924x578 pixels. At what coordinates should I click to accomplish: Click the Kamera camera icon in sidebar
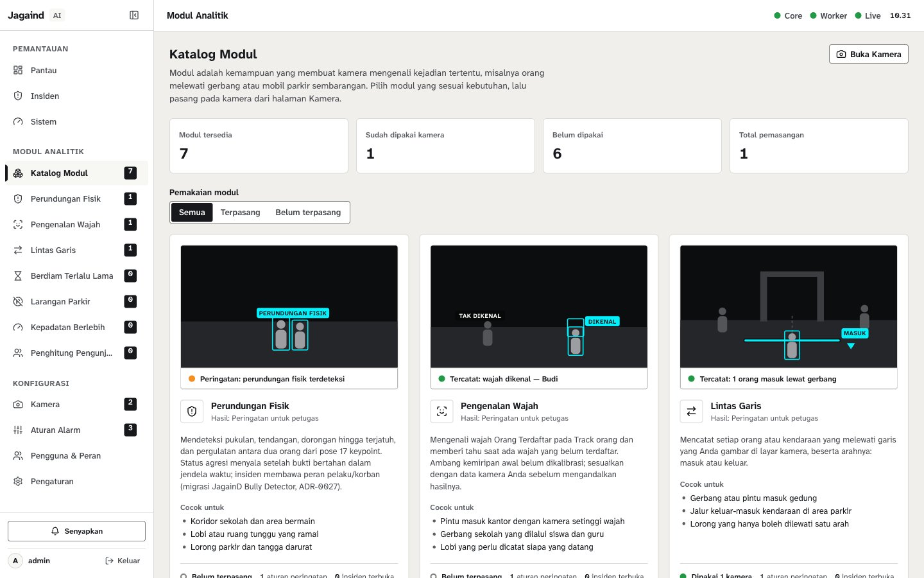pos(18,405)
